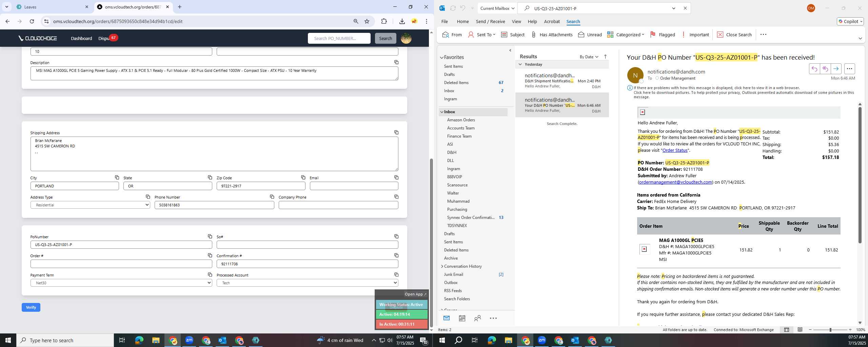Viewport: 868px width, 347px height.
Task: Copy the So# field value
Action: tap(396, 237)
